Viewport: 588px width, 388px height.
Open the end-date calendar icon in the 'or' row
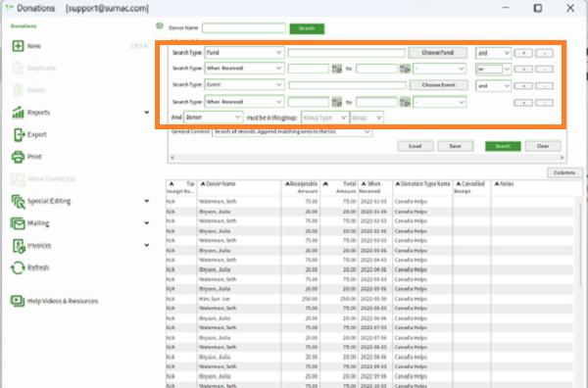coord(405,69)
